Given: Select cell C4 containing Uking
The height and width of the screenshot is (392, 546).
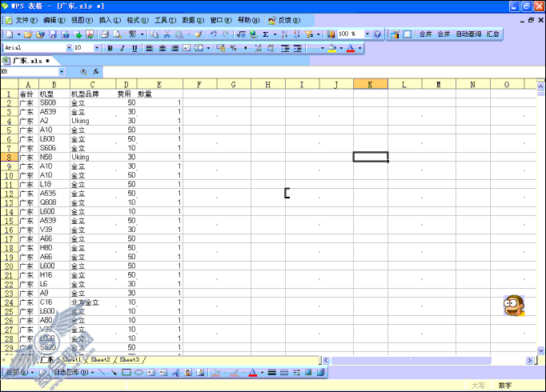Looking at the screenshot, I should coord(93,121).
